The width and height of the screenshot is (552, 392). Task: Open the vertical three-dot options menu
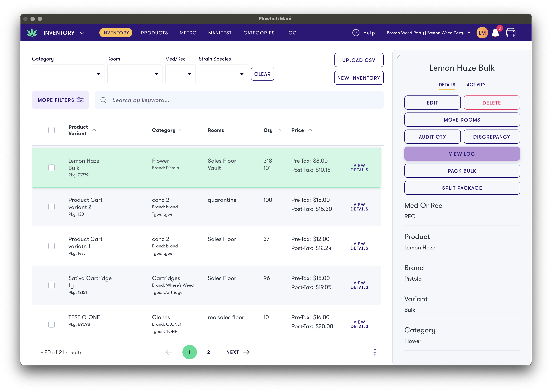(375, 352)
